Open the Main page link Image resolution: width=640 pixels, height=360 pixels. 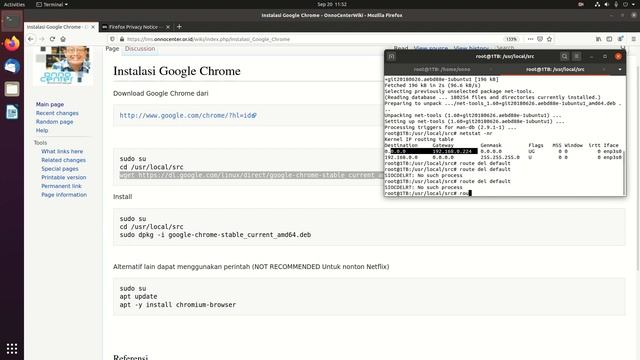[x=50, y=104]
